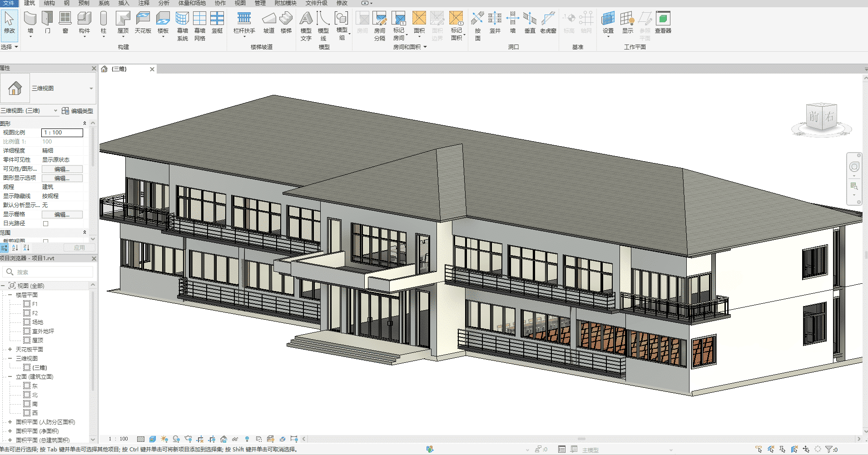
Task: Click the Visibility/Graphics Edit (编辑) button
Action: (62, 169)
